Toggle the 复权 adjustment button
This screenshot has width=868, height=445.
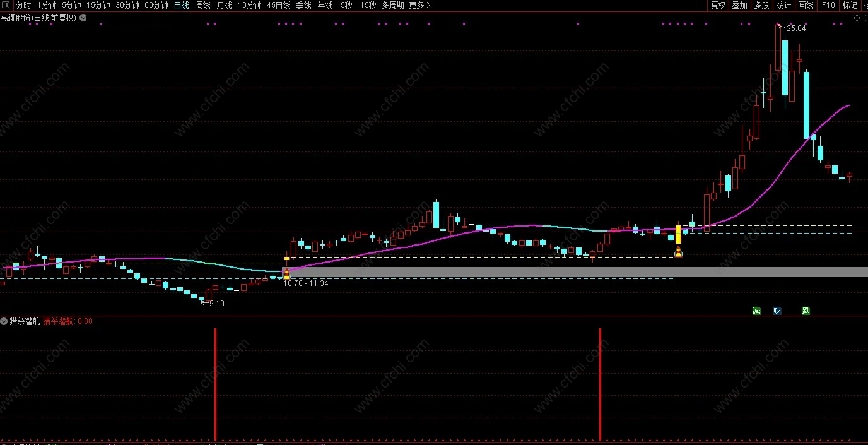pos(718,5)
